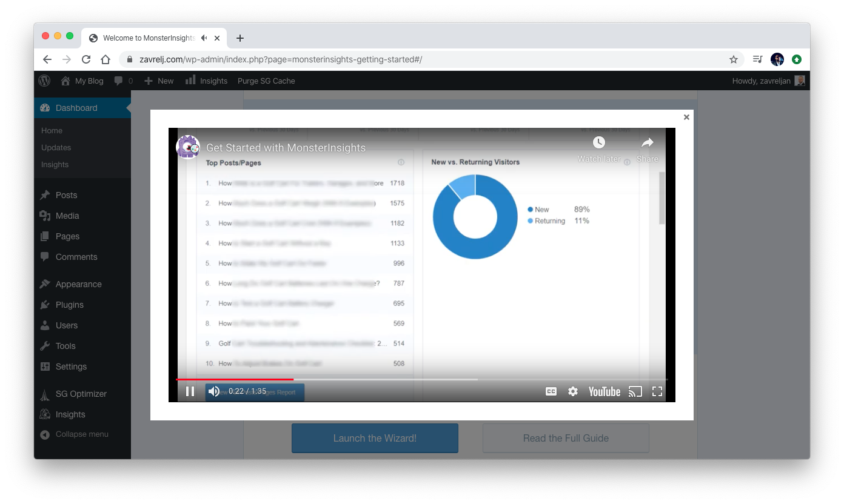
Task: Open the New content menu
Action: (159, 81)
